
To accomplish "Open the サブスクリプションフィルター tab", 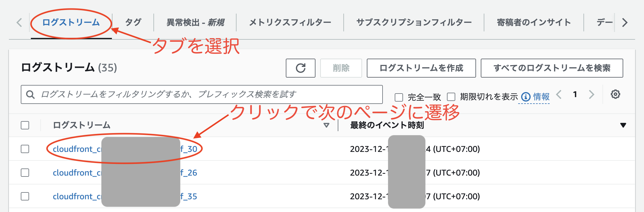I will [414, 23].
